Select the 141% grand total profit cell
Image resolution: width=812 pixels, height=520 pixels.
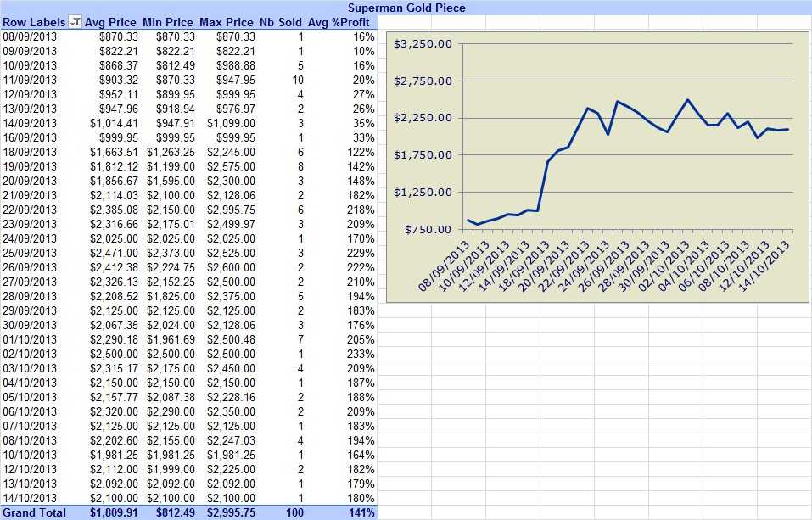361,512
